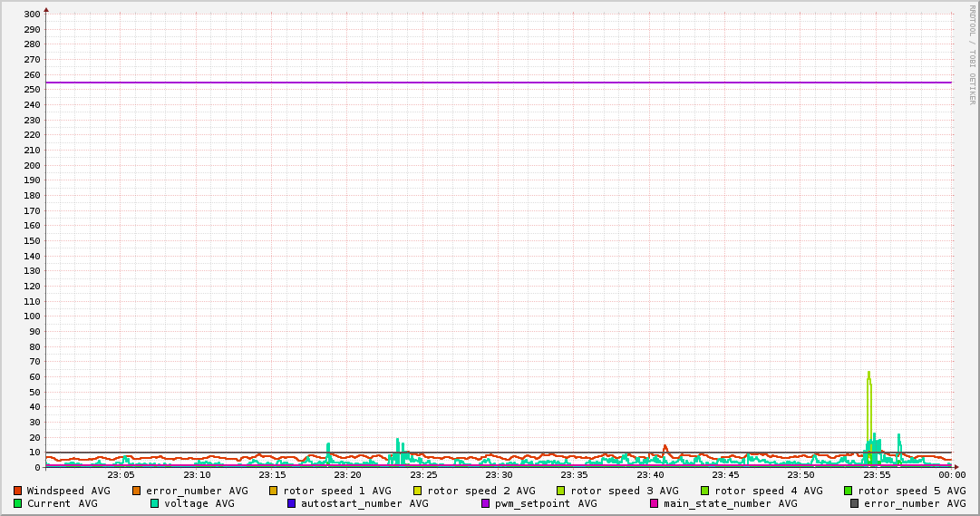
Task: Click the orange error_number AVG legend swatch
Action: pos(137,491)
